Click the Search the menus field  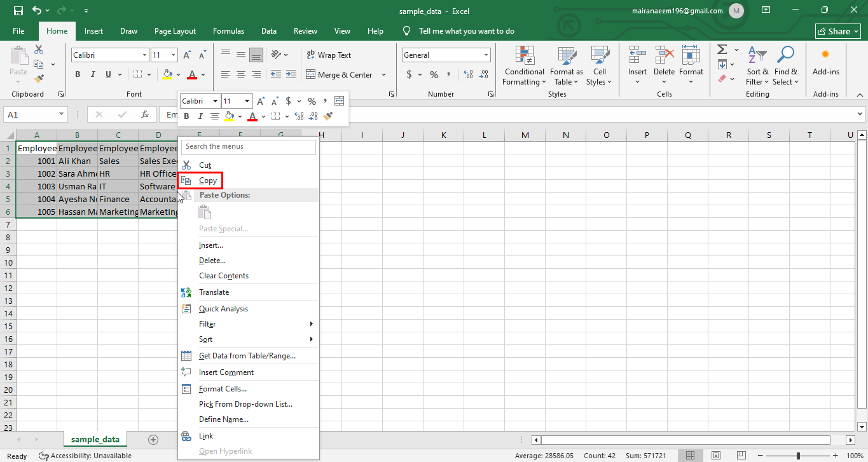pyautogui.click(x=249, y=147)
